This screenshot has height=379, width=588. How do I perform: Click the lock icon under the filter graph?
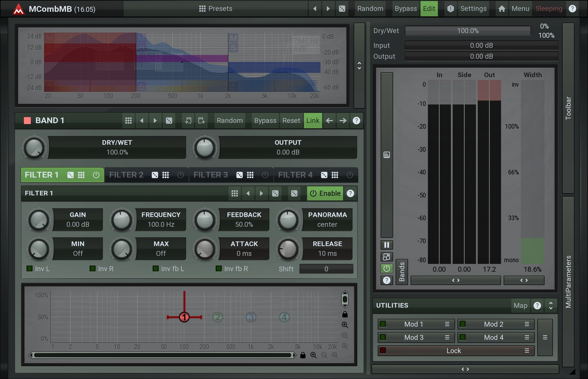[303, 355]
